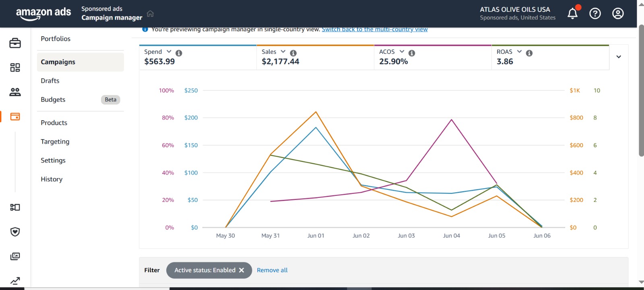Viewport: 644px width, 290px height.
Task: Click the shield icon in left sidebar
Action: pos(15,232)
